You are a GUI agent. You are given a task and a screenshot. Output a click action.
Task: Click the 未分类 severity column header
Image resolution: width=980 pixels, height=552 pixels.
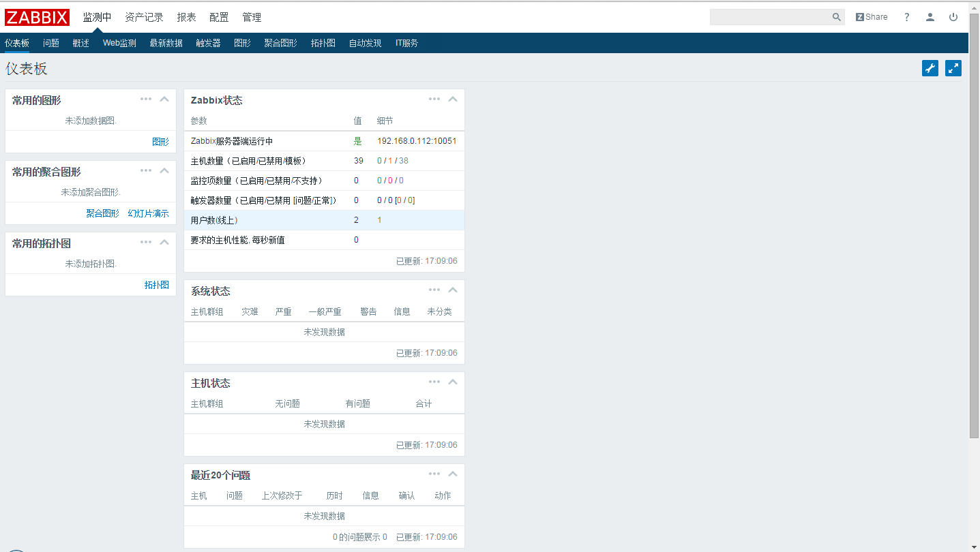pyautogui.click(x=439, y=311)
